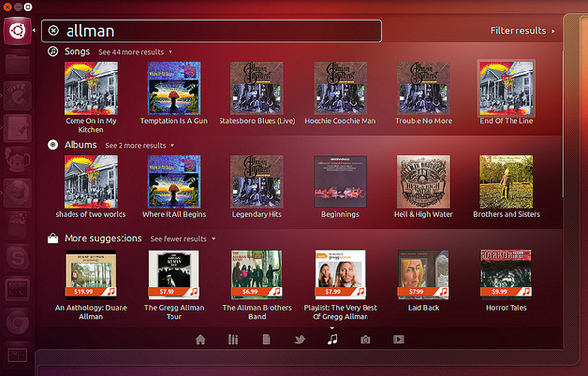588x376 pixels.
Task: Switch to the Applications lens
Action: (233, 340)
